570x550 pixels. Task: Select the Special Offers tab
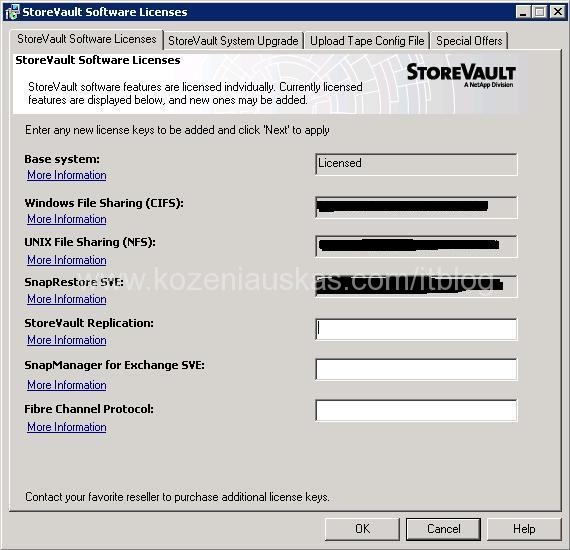pyautogui.click(x=469, y=41)
